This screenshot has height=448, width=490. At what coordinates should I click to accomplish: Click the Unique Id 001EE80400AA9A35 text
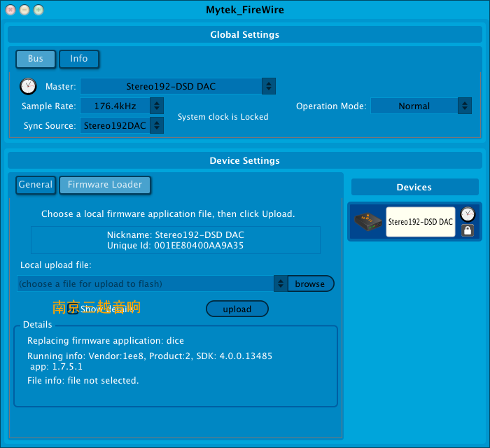pos(175,246)
